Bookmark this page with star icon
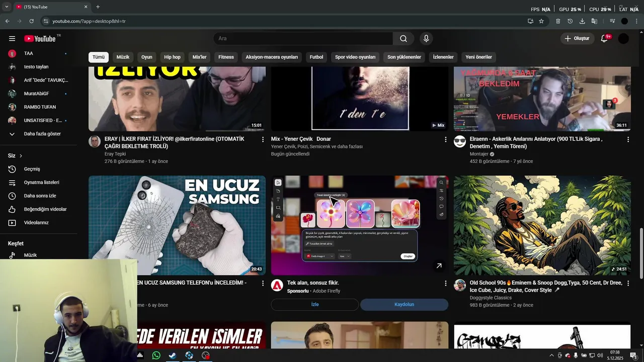This screenshot has width=644, height=362. 541,21
